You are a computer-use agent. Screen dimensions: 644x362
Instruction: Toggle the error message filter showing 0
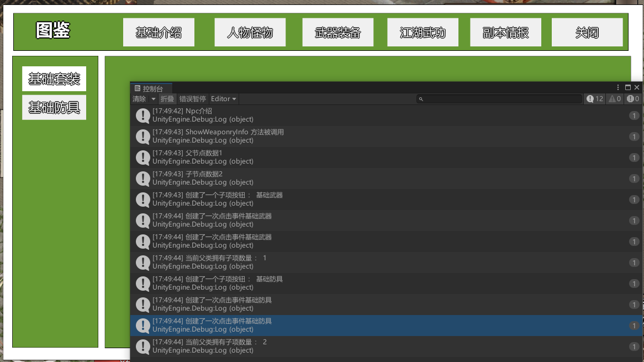tap(633, 98)
